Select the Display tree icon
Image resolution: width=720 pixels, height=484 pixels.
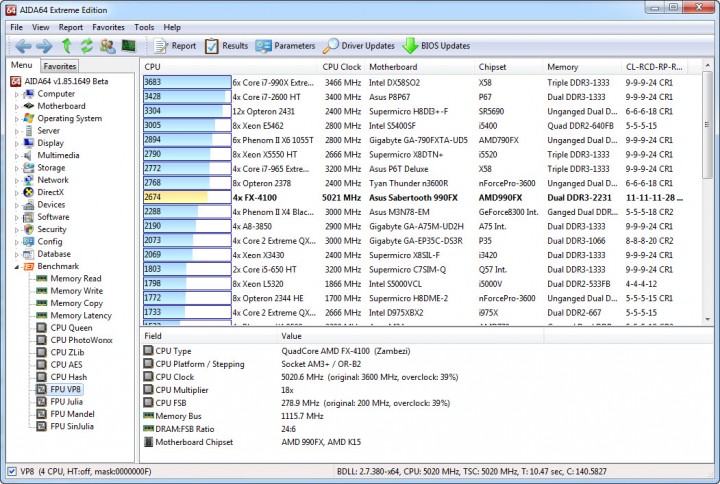pyautogui.click(x=28, y=143)
